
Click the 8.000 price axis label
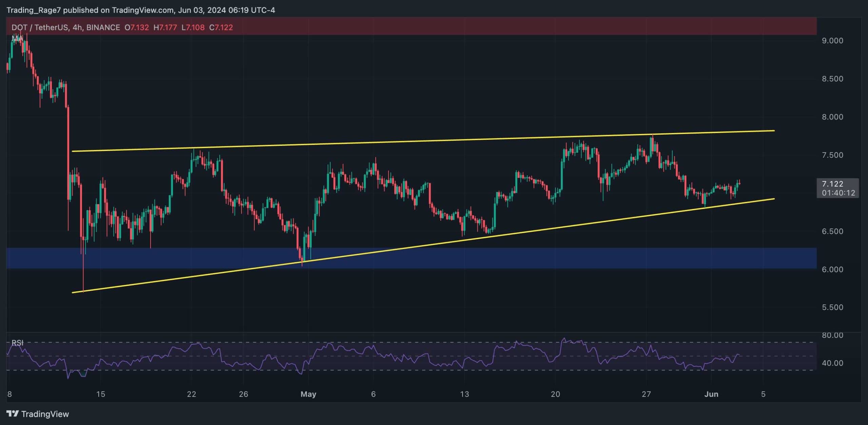(x=832, y=117)
